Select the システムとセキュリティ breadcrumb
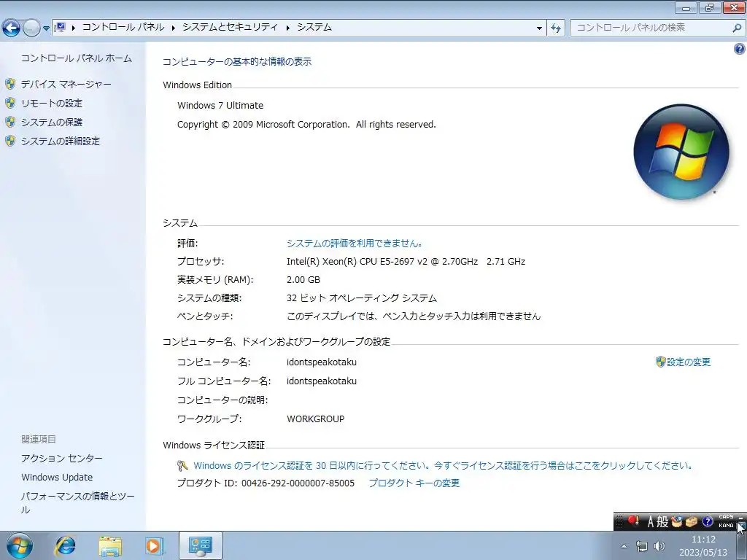747x560 pixels. tap(230, 27)
